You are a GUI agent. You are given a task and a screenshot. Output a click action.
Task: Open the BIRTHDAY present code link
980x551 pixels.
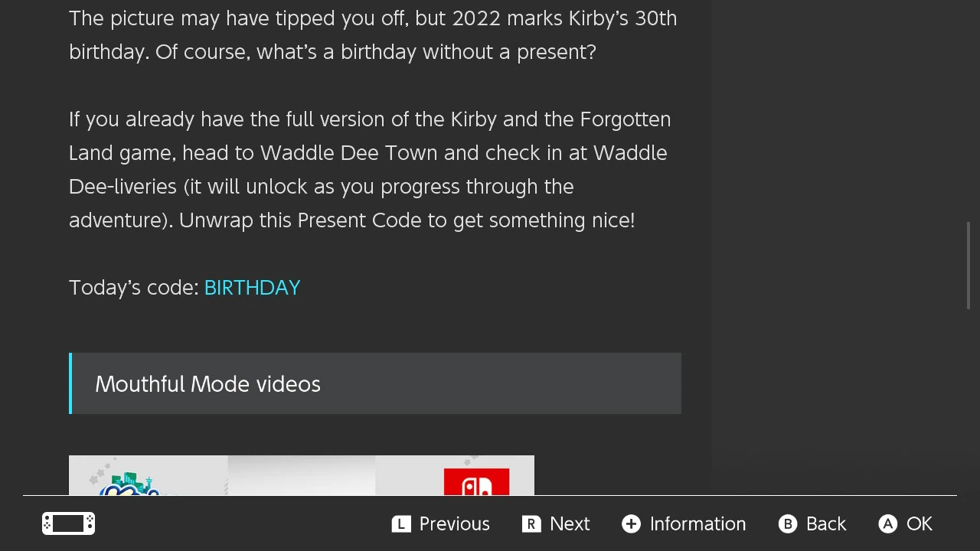[252, 287]
